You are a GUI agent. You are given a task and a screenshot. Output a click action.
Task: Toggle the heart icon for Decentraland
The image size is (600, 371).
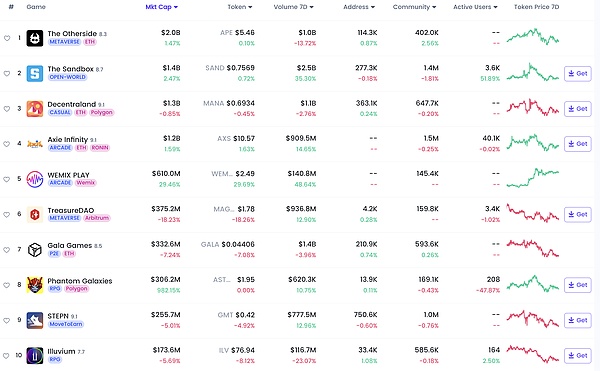[x=7, y=109]
